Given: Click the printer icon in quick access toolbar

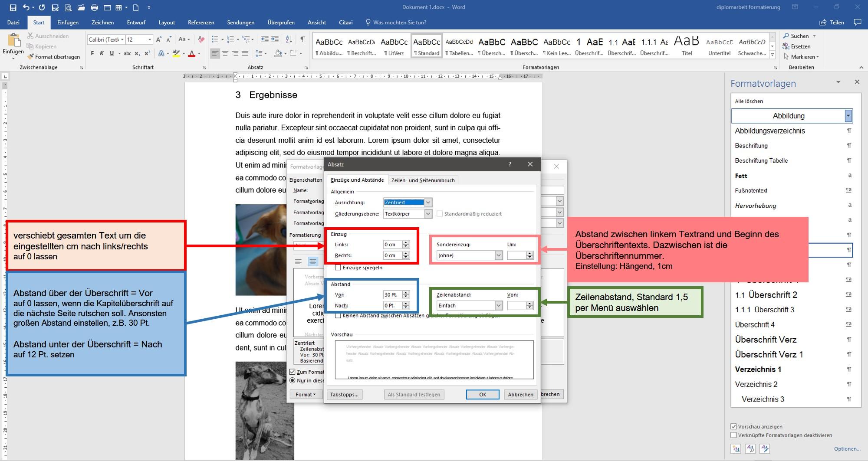Looking at the screenshot, I should [94, 7].
